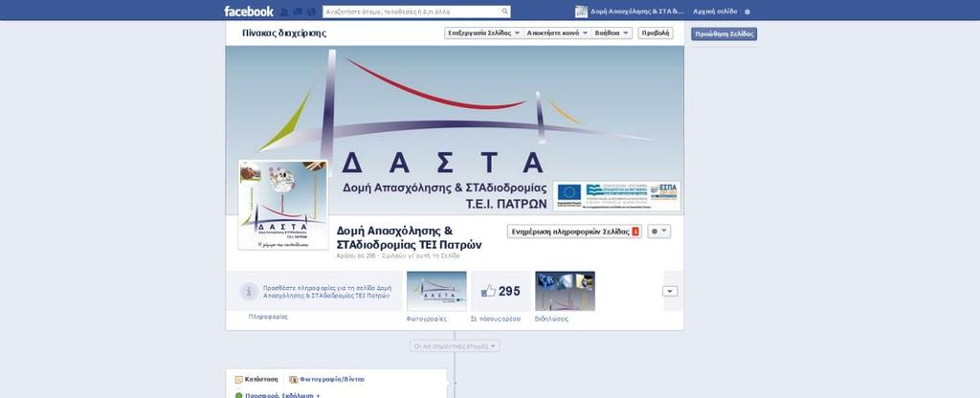
Task: Click the likes and talking-about stats line
Action: point(398,255)
